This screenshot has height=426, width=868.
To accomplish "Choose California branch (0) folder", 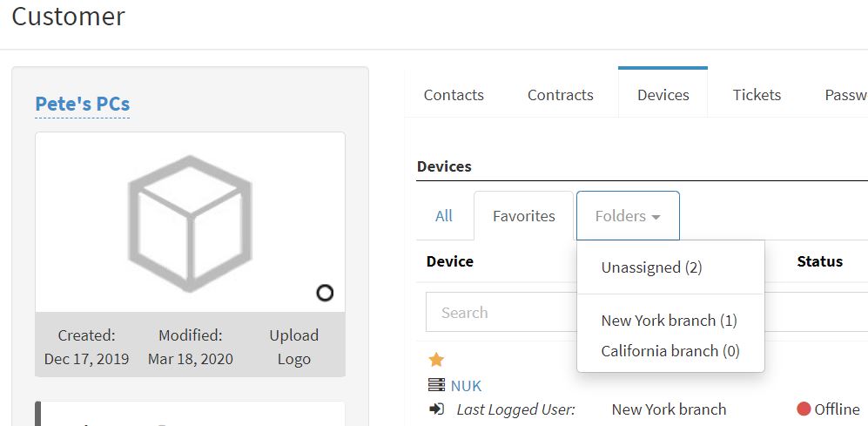I will click(670, 351).
